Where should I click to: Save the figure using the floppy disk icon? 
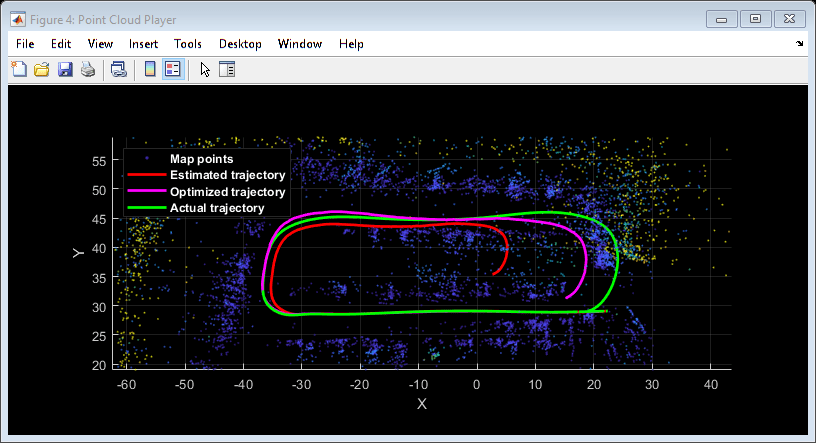65,69
